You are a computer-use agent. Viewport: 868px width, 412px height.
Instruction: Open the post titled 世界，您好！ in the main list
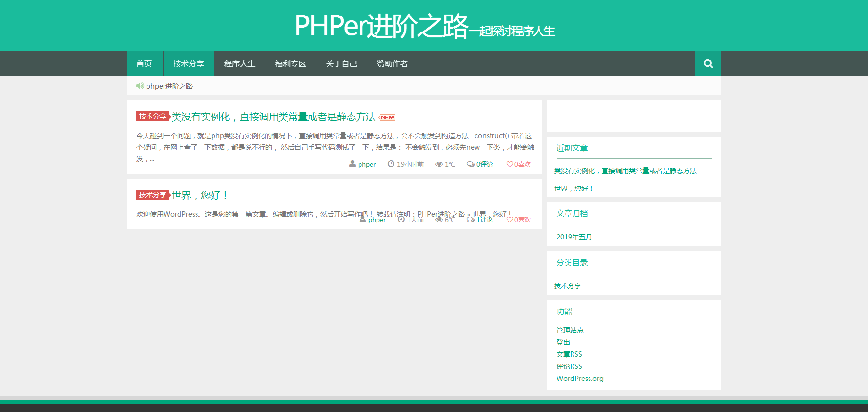tap(199, 195)
